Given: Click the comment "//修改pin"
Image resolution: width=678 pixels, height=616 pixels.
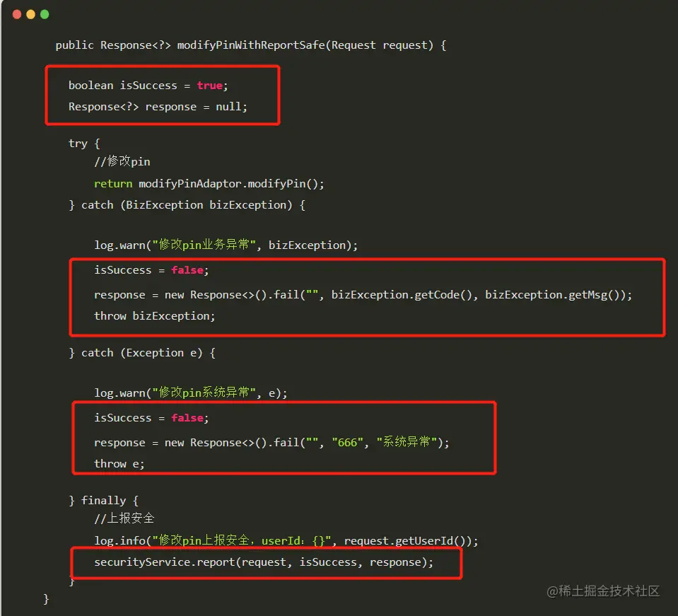Looking at the screenshot, I should tap(122, 161).
